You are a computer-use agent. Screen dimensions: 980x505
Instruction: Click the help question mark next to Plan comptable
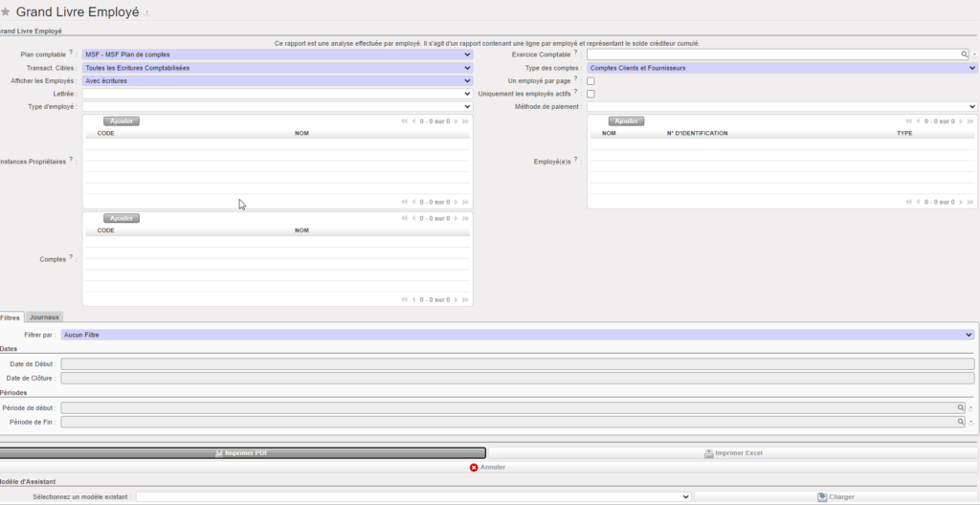72,54
